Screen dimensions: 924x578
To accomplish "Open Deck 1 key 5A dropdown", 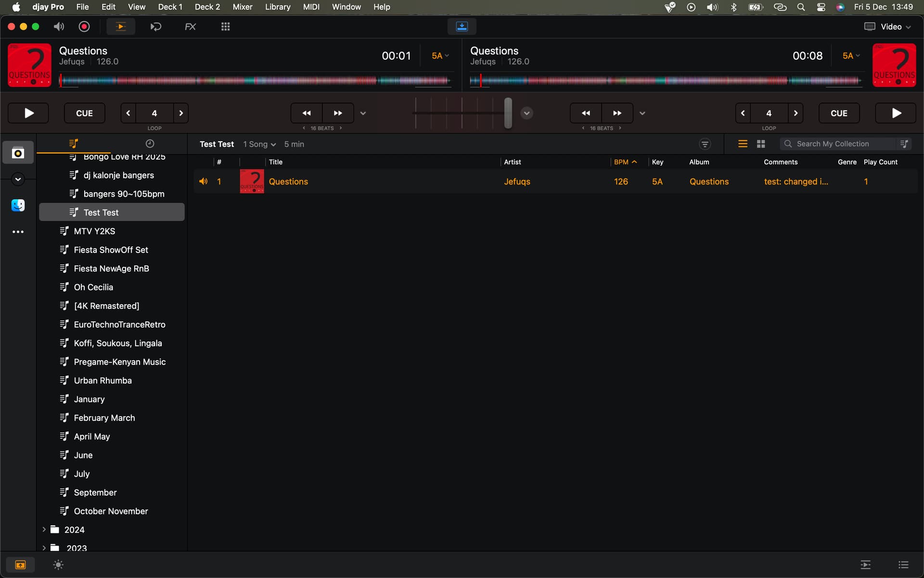I will (x=440, y=56).
